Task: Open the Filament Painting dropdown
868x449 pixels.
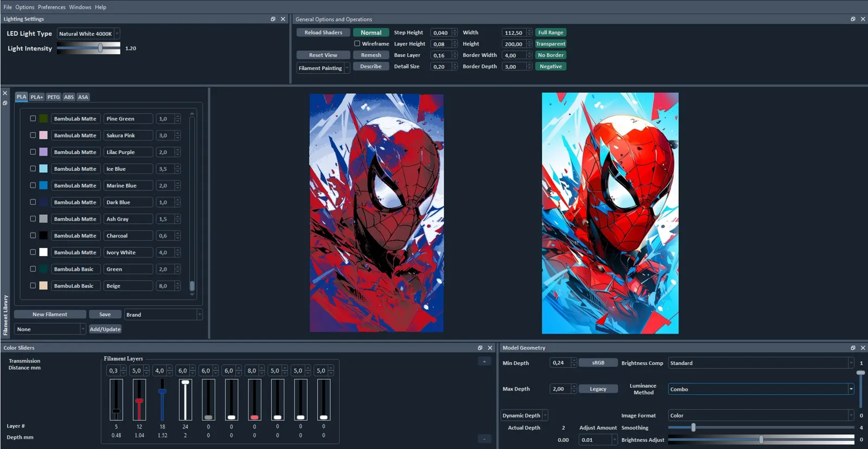Action: 323,68
